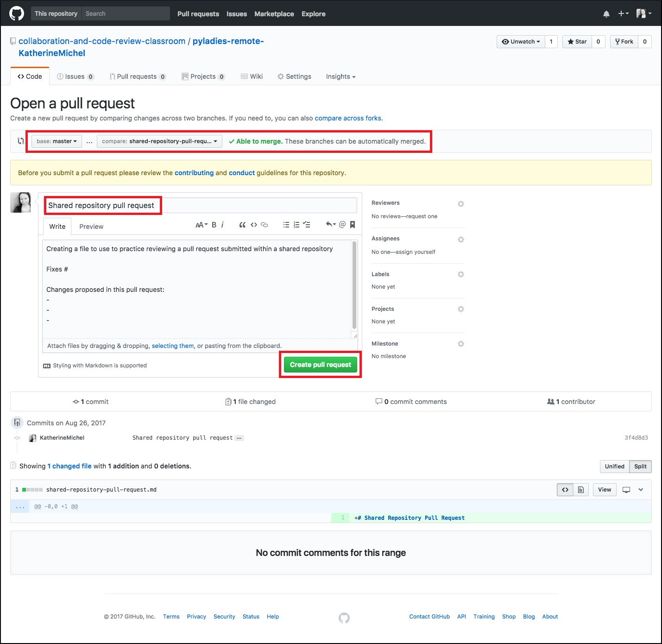Insert a numbered list
This screenshot has height=644, width=662.
click(296, 225)
